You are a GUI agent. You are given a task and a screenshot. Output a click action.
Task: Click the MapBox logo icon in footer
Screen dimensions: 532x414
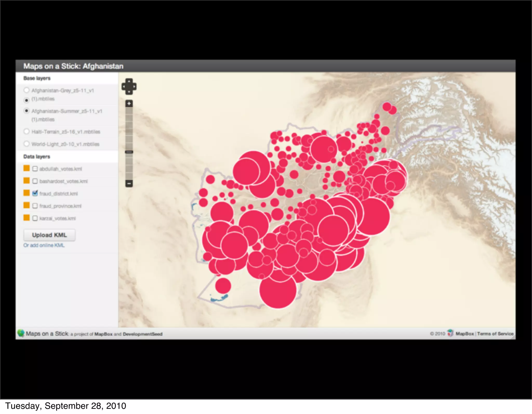point(450,333)
